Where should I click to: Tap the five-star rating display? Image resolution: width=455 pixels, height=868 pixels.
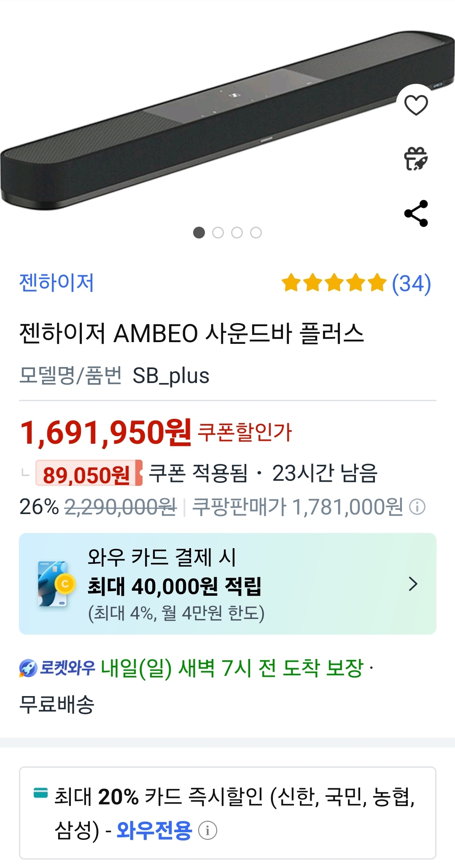tap(334, 283)
